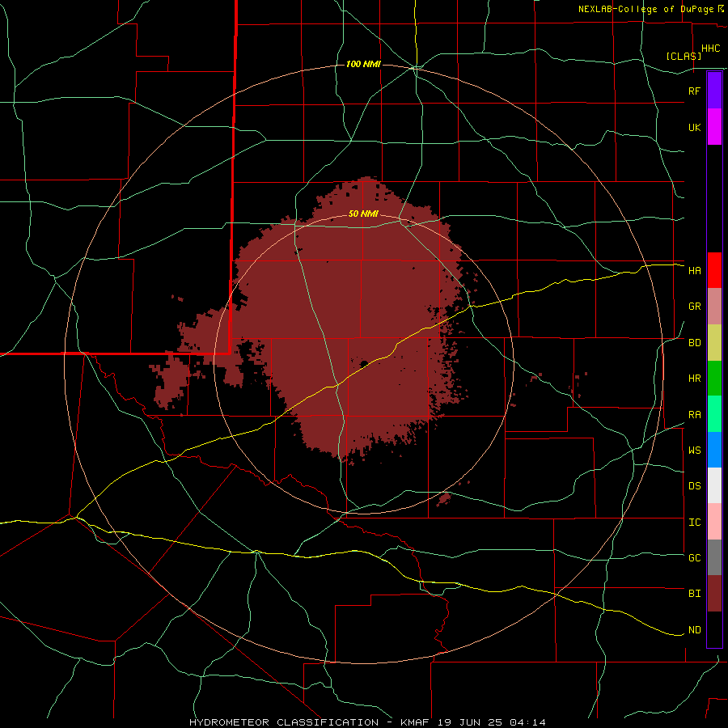Click the 'ND' legend label
Viewport: 728px width, 728px height.
(694, 630)
